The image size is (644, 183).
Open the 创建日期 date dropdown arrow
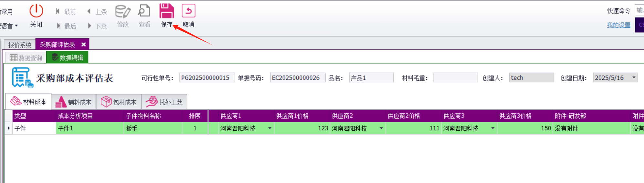tap(634, 77)
